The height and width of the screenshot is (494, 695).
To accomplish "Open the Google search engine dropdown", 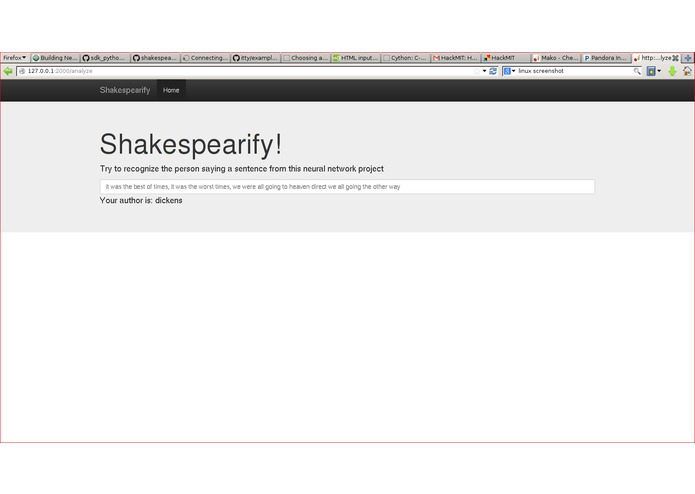I will [x=509, y=71].
